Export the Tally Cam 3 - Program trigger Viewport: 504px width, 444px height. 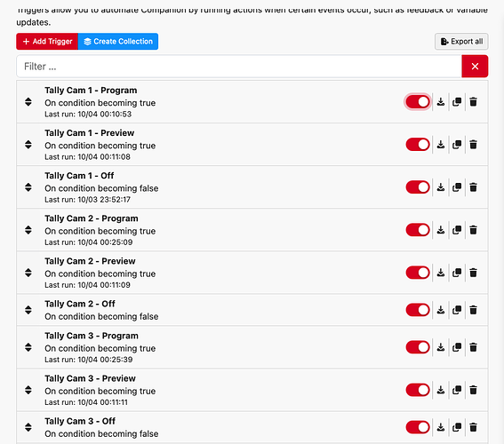point(441,347)
